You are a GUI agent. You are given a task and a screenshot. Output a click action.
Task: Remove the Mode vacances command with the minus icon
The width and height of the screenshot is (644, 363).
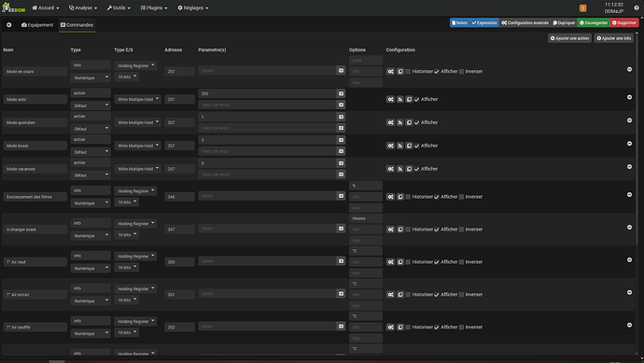[x=629, y=167]
